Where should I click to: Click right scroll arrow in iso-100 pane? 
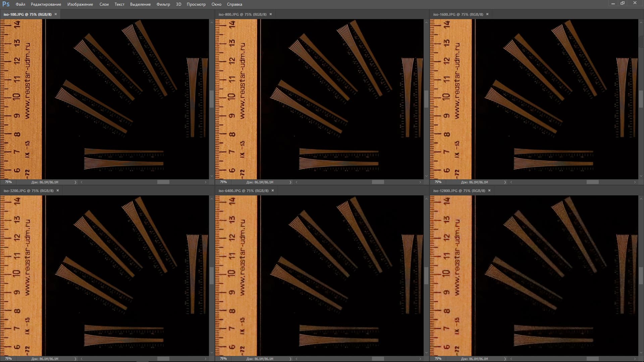point(206,182)
